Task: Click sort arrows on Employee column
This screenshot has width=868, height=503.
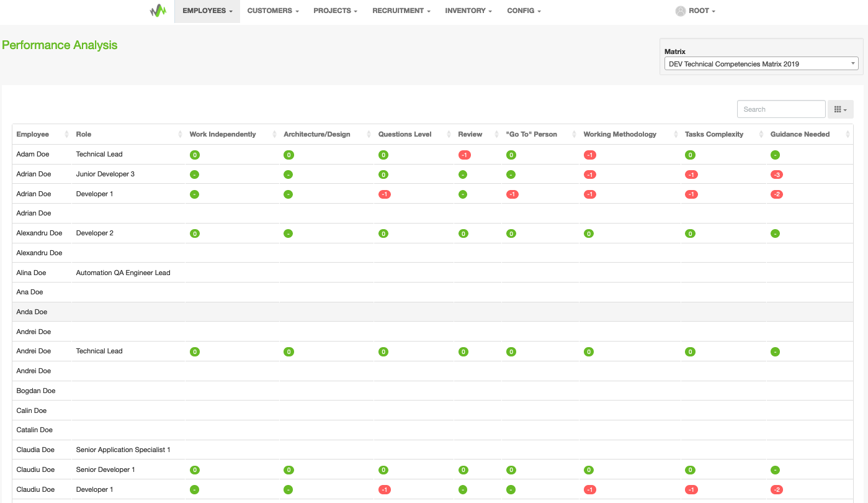Action: pos(65,134)
